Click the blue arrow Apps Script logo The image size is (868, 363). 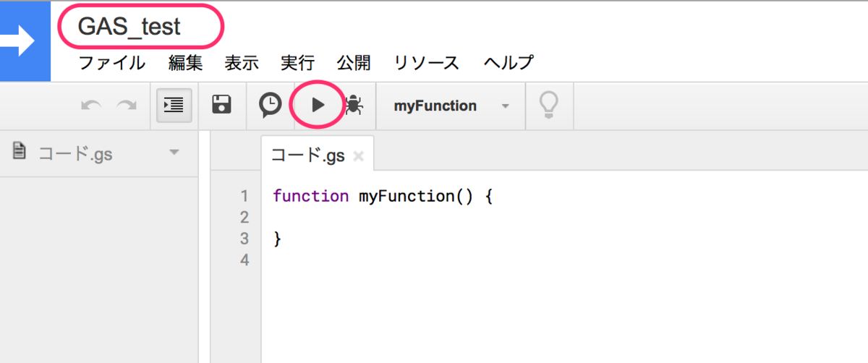pos(25,41)
